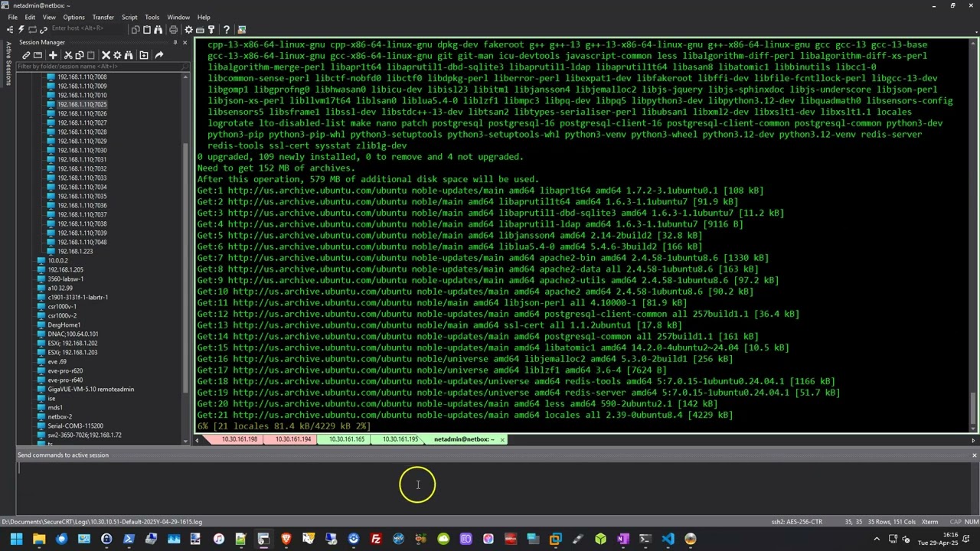This screenshot has height=551, width=980.
Task: Click the Enter host quick connect field
Action: (x=88, y=29)
